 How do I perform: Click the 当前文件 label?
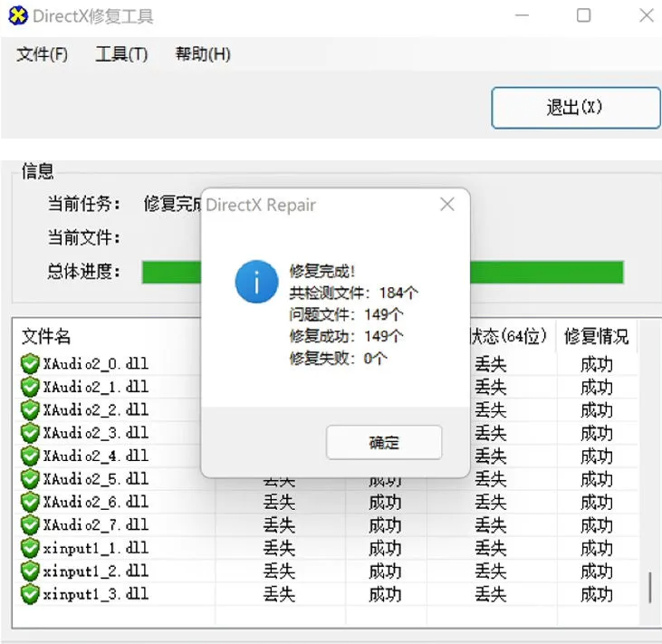click(83, 237)
